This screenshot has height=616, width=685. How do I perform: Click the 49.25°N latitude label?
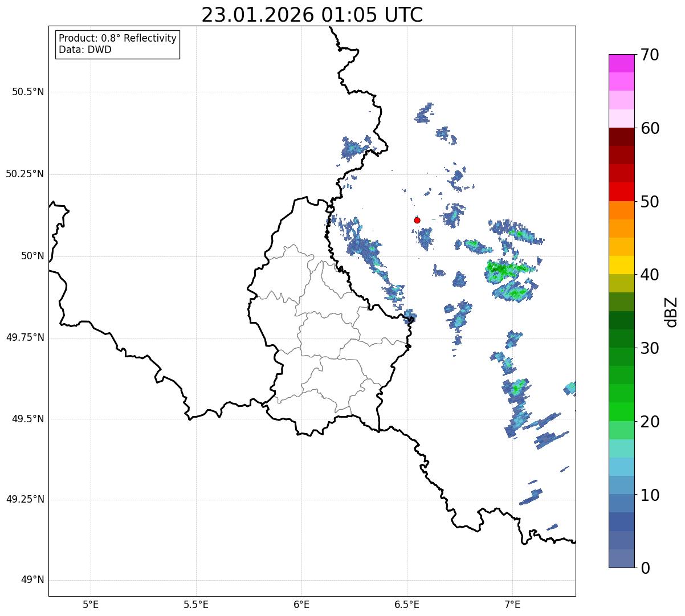(x=25, y=499)
